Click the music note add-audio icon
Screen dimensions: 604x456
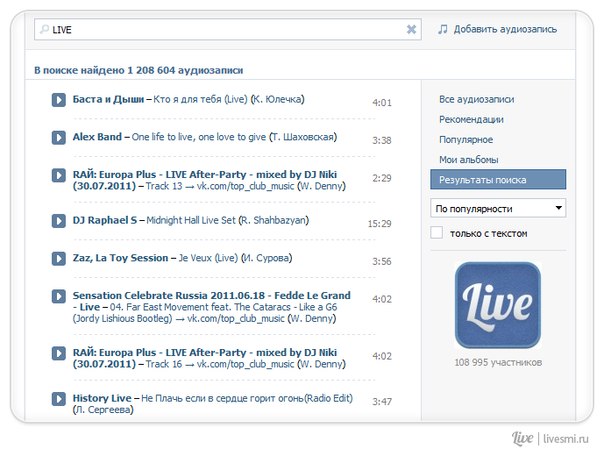tap(443, 29)
